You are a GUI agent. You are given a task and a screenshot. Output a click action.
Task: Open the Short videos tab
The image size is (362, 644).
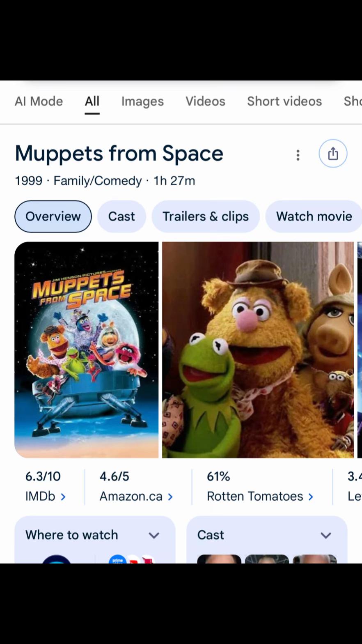pyautogui.click(x=284, y=101)
